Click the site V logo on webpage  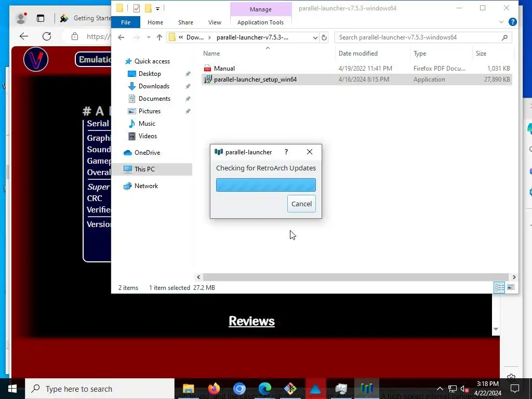36,59
